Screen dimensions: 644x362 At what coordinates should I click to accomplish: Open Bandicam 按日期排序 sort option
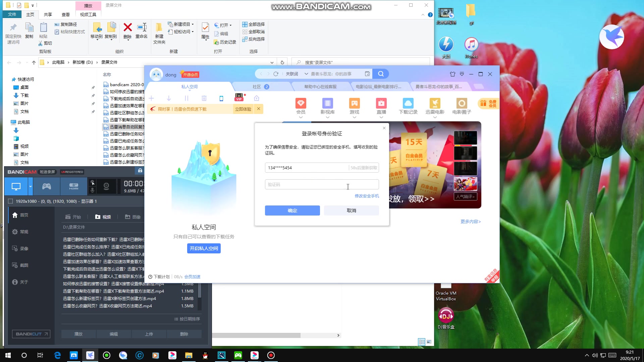[x=187, y=319]
